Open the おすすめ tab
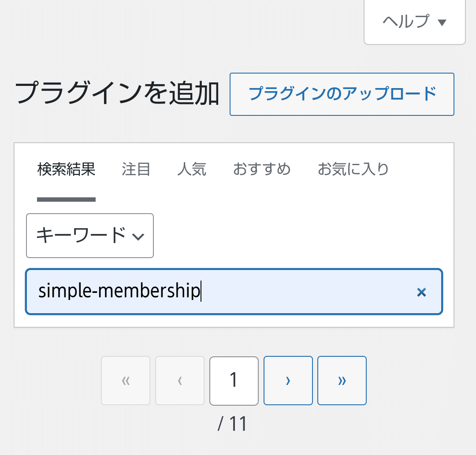This screenshot has width=476, height=455. pos(262,169)
